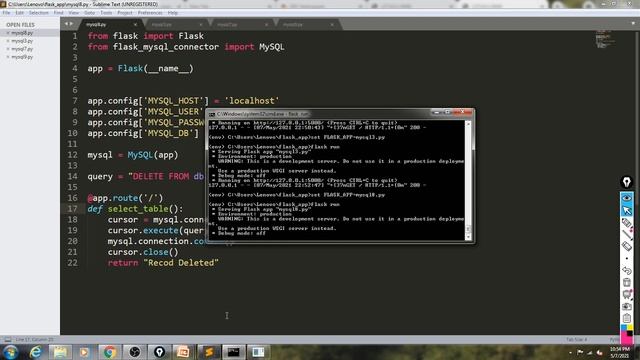Click the Epic Pen lightbulb logo button
Screen dimensions: 640x360
627,182
